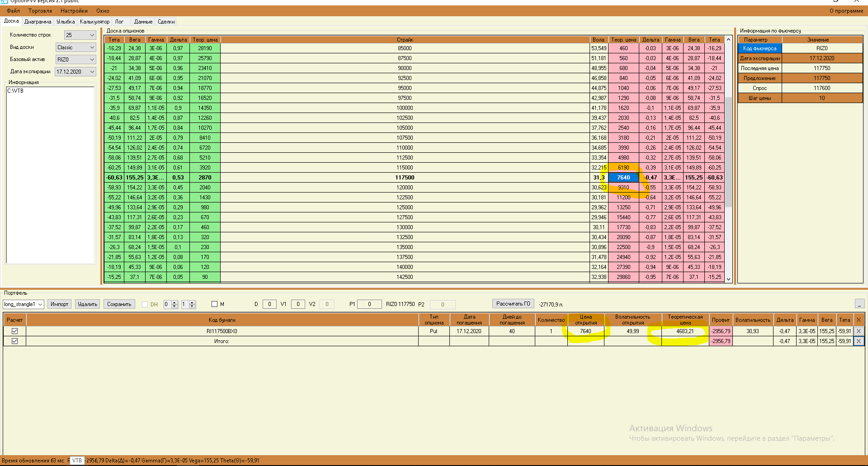This screenshot has height=466, width=868.
Task: Select the highlighted put price cell 7640
Action: tap(623, 178)
